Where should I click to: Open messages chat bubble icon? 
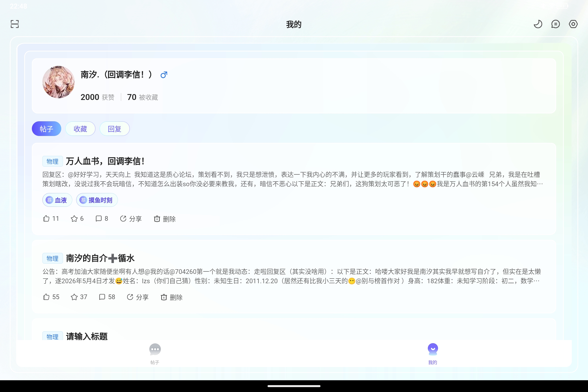pos(555,24)
